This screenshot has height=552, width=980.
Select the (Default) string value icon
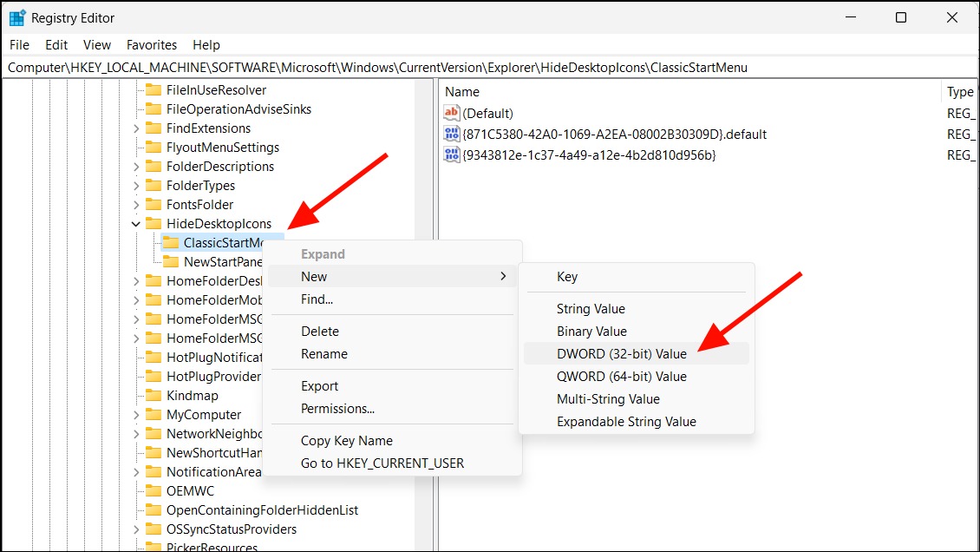pos(451,113)
